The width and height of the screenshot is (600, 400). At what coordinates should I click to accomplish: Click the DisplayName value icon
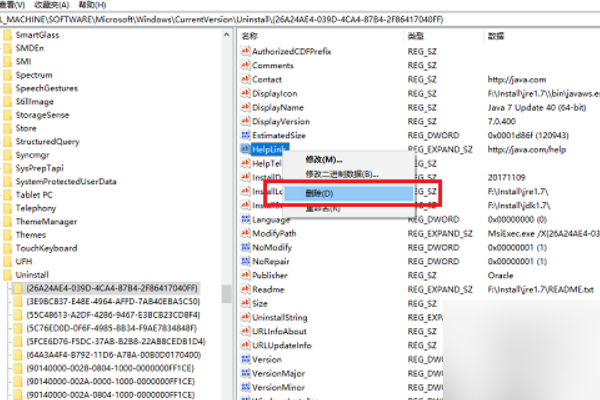245,107
